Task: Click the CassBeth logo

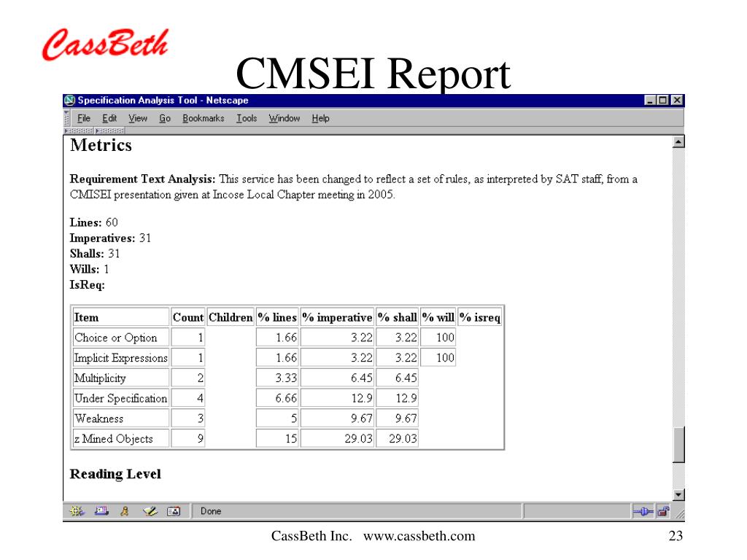Action: [105, 44]
